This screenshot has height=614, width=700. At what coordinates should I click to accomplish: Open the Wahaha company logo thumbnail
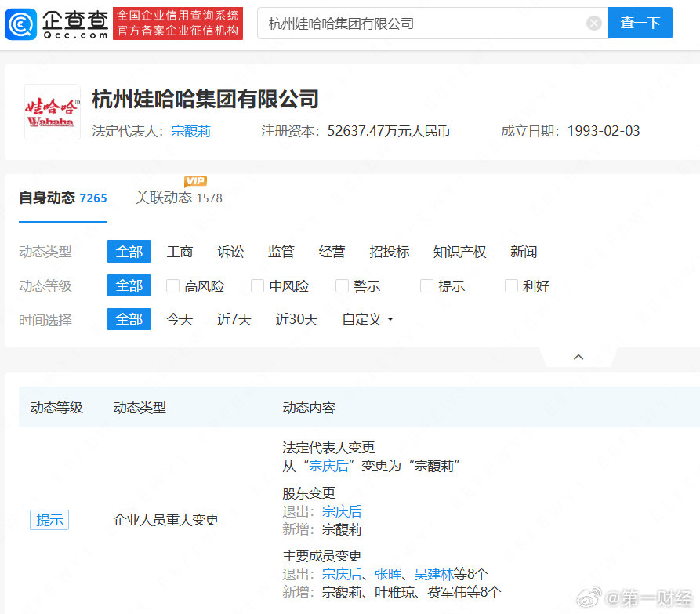coord(53,112)
